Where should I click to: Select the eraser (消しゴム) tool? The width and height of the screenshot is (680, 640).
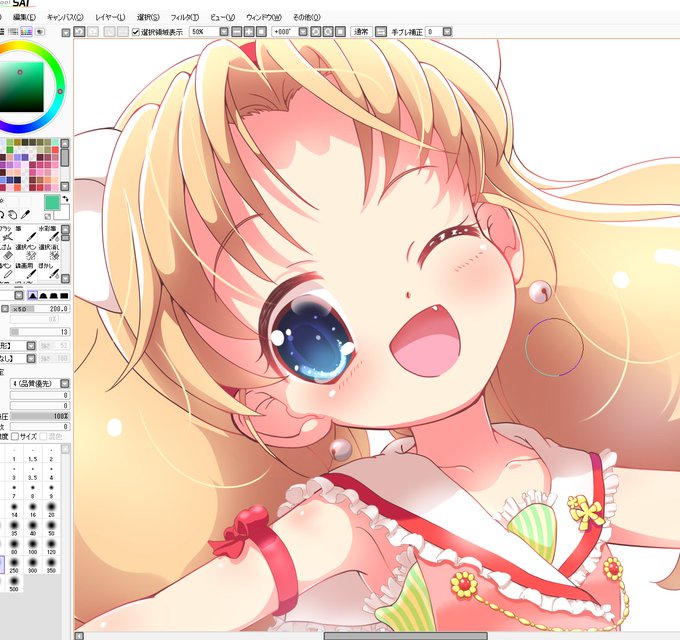pyautogui.click(x=7, y=252)
